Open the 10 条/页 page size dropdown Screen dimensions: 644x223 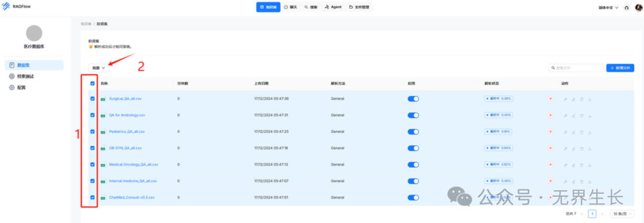621,213
